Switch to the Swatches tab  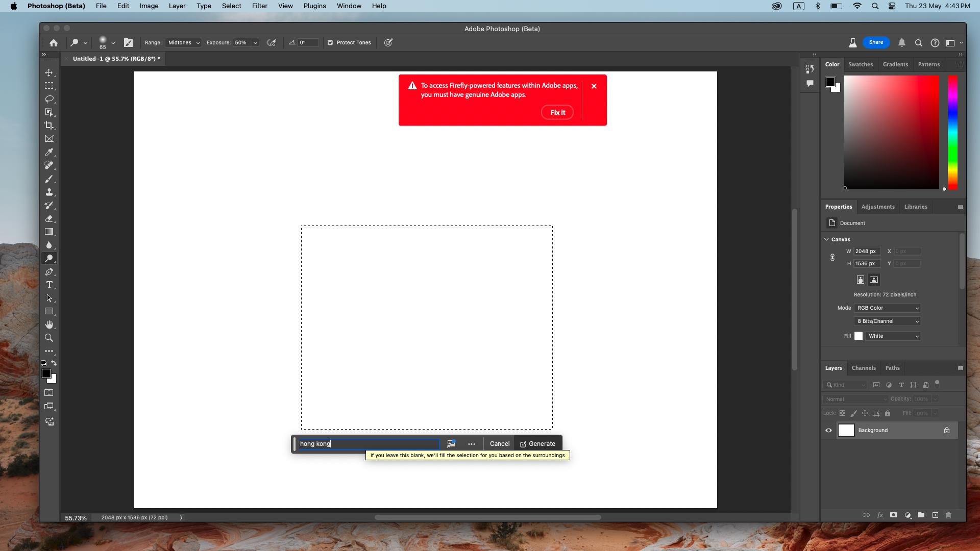(861, 64)
